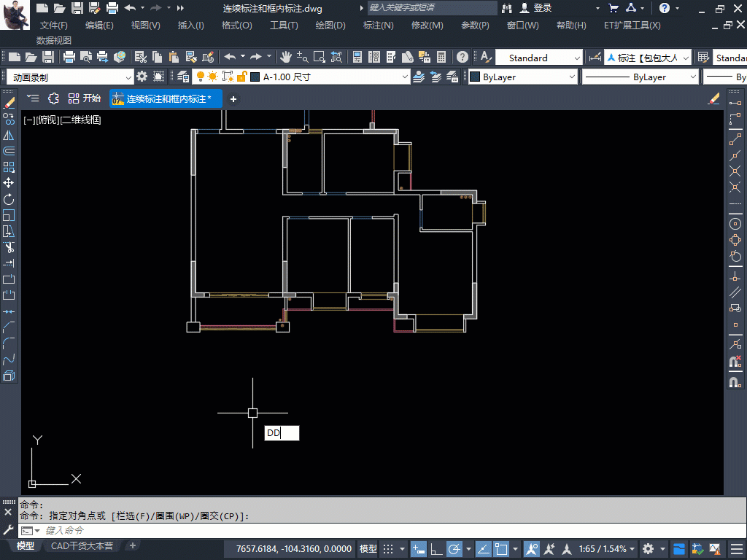This screenshot has width=747, height=560.
Task: Toggle dynamic input in the status bar
Action: pyautogui.click(x=418, y=549)
